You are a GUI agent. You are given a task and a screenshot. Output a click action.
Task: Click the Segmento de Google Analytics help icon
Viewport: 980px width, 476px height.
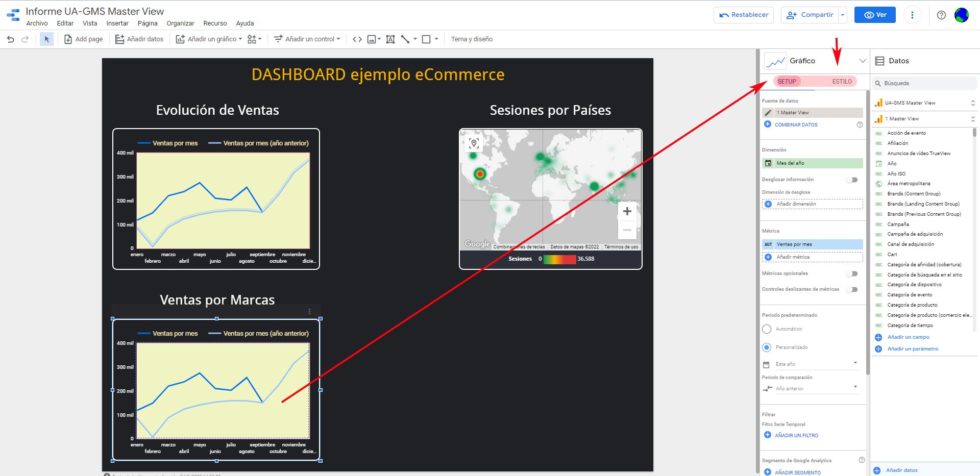[862, 460]
